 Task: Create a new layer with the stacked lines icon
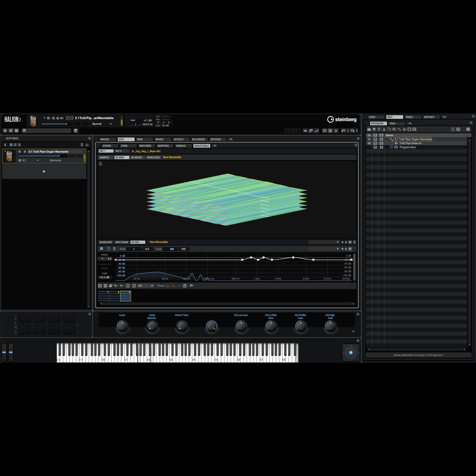(x=404, y=129)
